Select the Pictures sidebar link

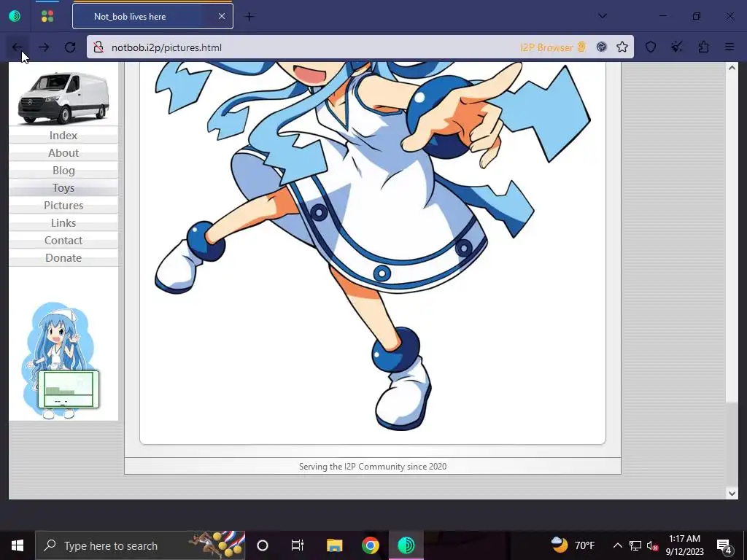click(63, 205)
